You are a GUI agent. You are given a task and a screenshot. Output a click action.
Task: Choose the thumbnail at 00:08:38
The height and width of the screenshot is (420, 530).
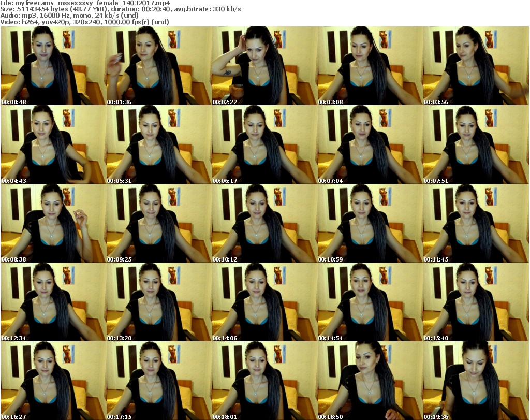click(53, 223)
